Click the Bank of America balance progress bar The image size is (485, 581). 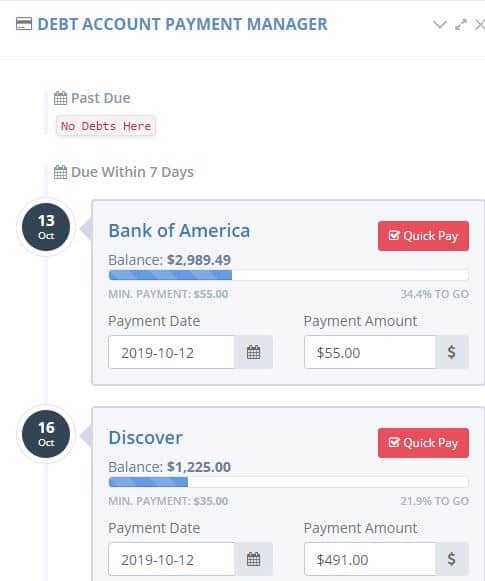(x=289, y=275)
